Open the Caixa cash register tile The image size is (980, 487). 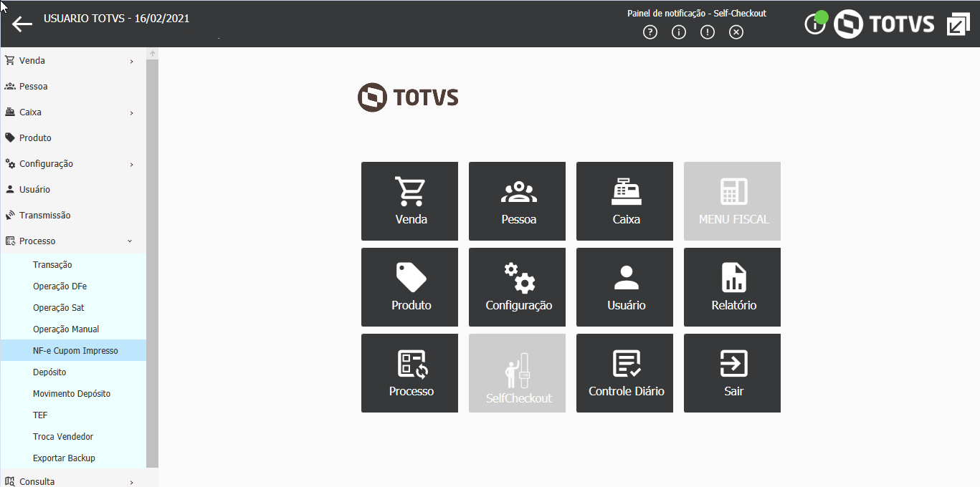click(x=624, y=201)
